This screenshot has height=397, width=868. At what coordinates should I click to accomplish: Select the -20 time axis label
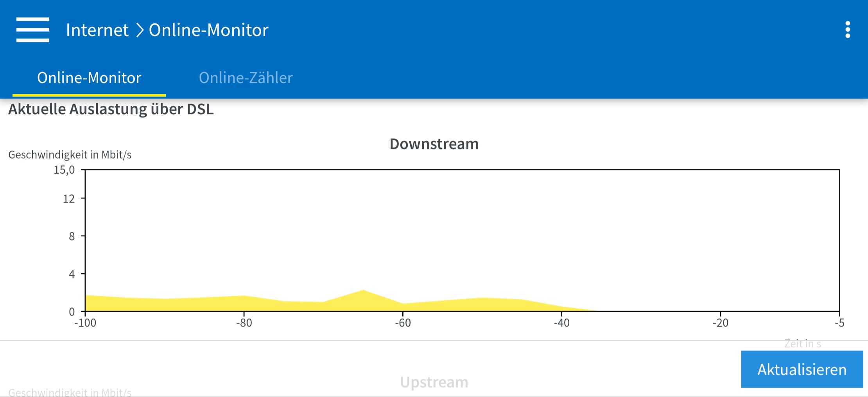720,323
